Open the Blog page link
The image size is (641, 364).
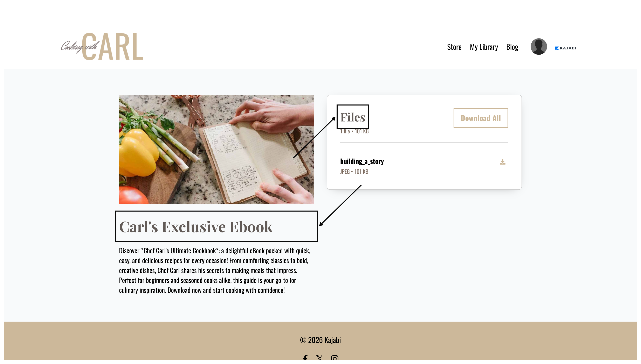tap(512, 47)
